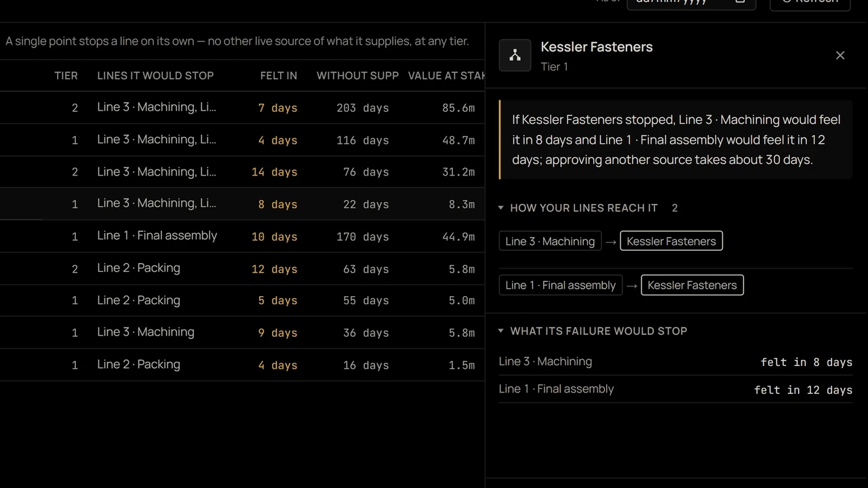
Task: Click the 203 days without supply cell
Action: (363, 108)
